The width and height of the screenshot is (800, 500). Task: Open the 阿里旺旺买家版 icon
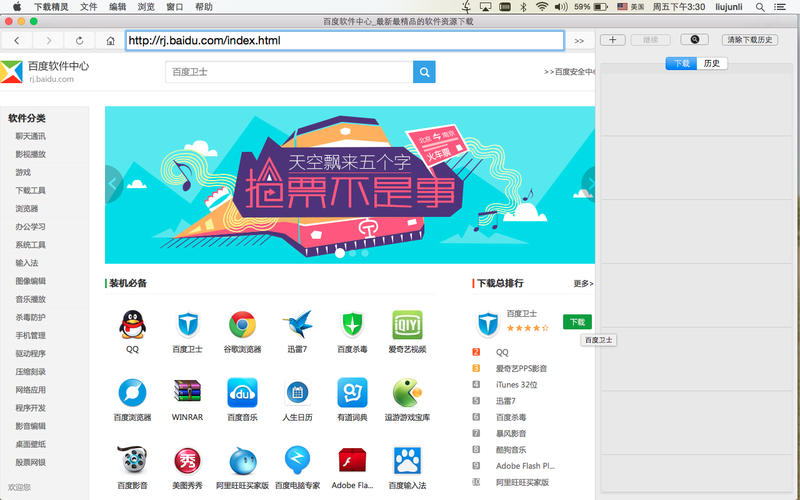pyautogui.click(x=242, y=461)
